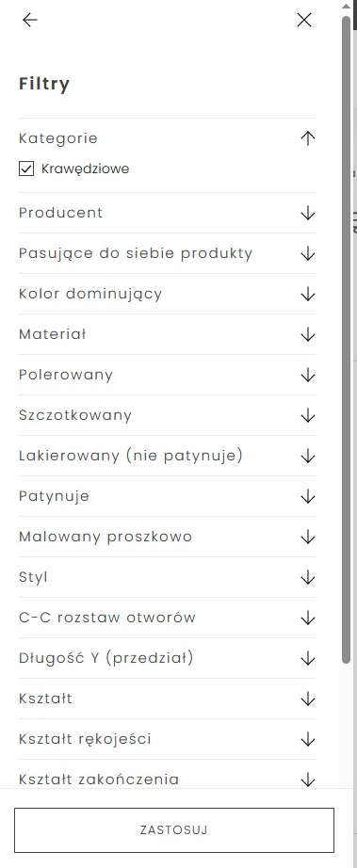Expand the Patynuje filter arrow
The image size is (357, 868).
[308, 496]
